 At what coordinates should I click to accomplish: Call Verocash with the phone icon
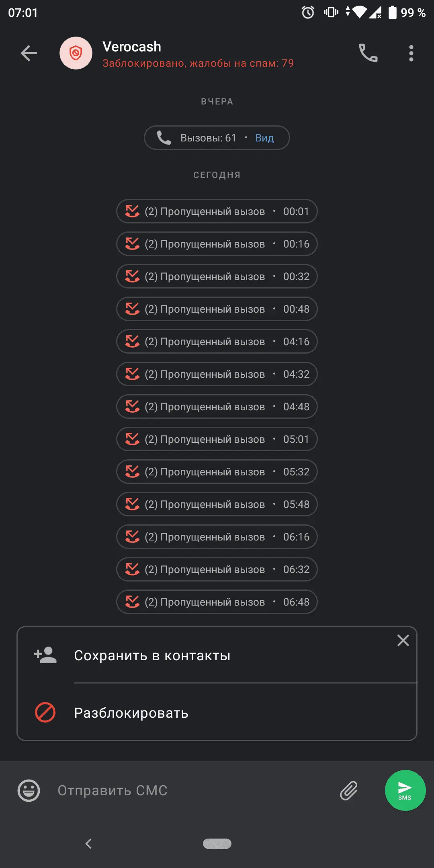pyautogui.click(x=368, y=53)
